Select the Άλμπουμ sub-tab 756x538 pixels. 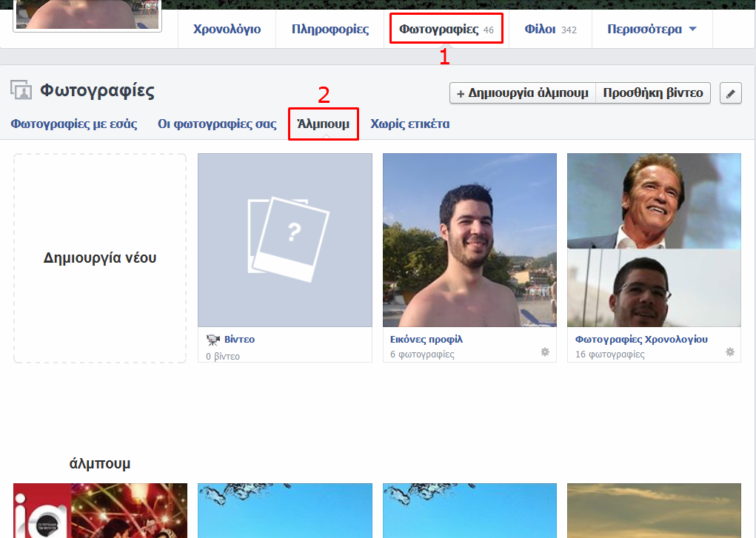(x=323, y=124)
